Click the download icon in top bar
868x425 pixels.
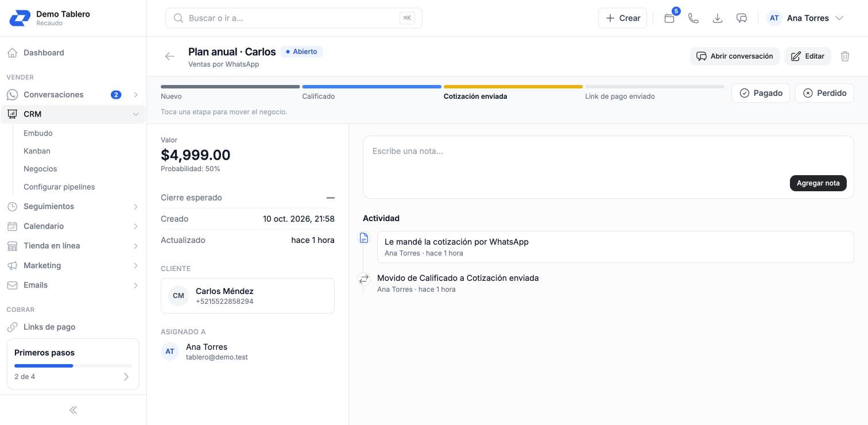718,18
